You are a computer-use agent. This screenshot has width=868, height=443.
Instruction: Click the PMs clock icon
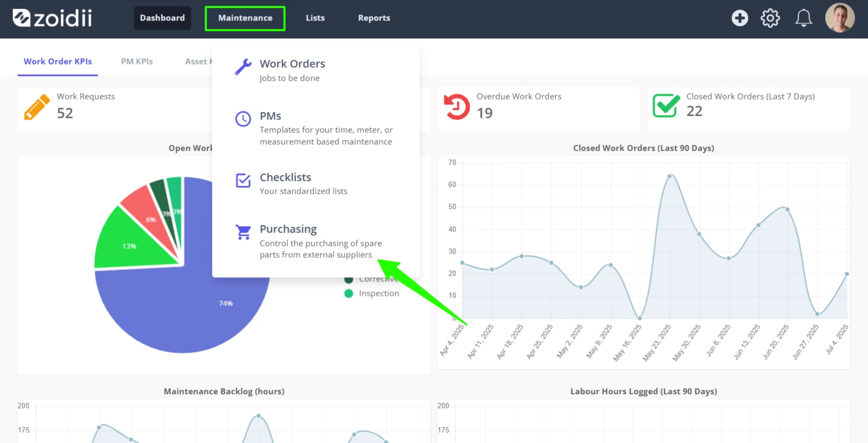[x=243, y=119]
